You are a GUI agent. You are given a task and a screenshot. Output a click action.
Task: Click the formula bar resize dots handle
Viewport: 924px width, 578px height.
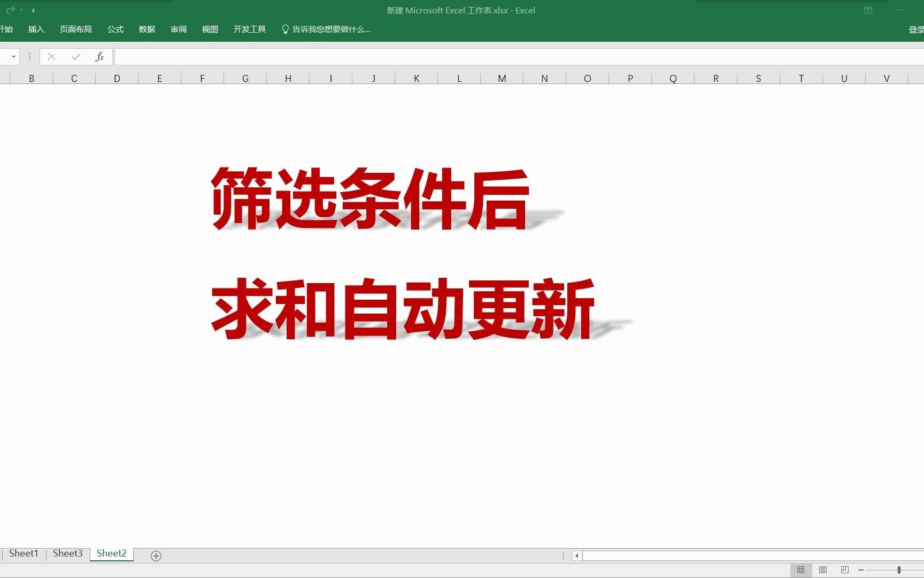[29, 57]
